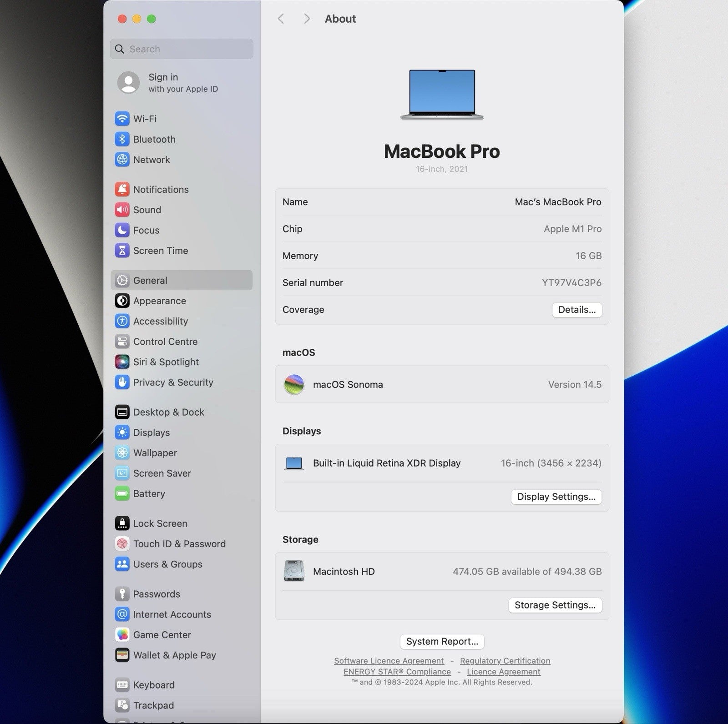The width and height of the screenshot is (728, 724).
Task: Click the Display Settings button
Action: pos(556,497)
